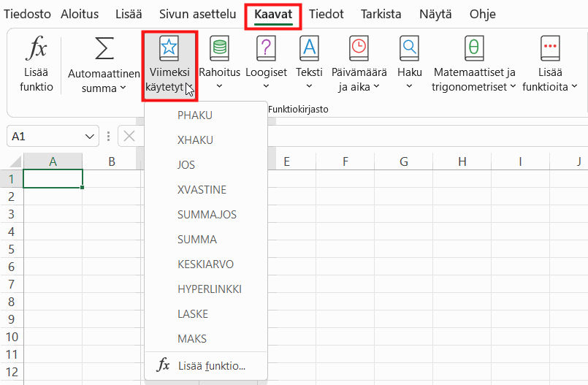Select row 5 header
Image resolution: width=588 pixels, height=385 pixels.
click(x=12, y=249)
